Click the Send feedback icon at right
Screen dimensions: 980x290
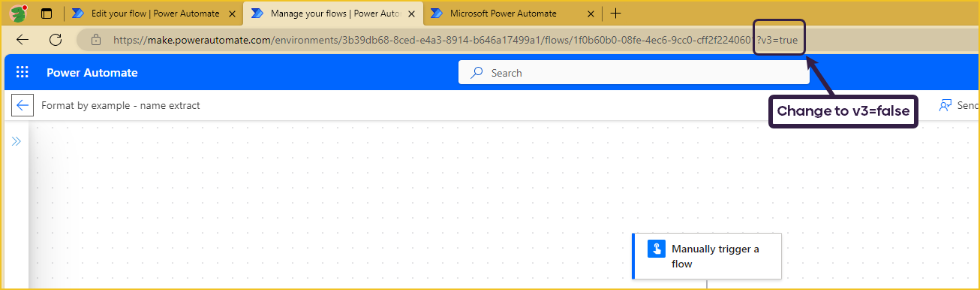tap(945, 105)
